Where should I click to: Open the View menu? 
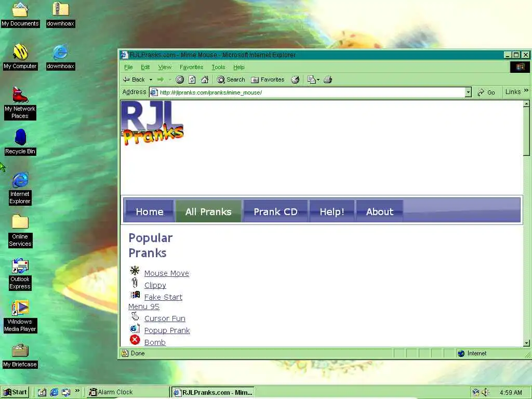click(x=165, y=67)
